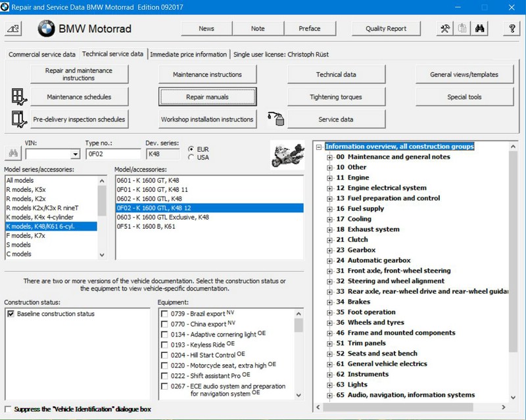Click the Model series list scrollbar down arrow
This screenshot has height=420, width=526.
tap(102, 254)
